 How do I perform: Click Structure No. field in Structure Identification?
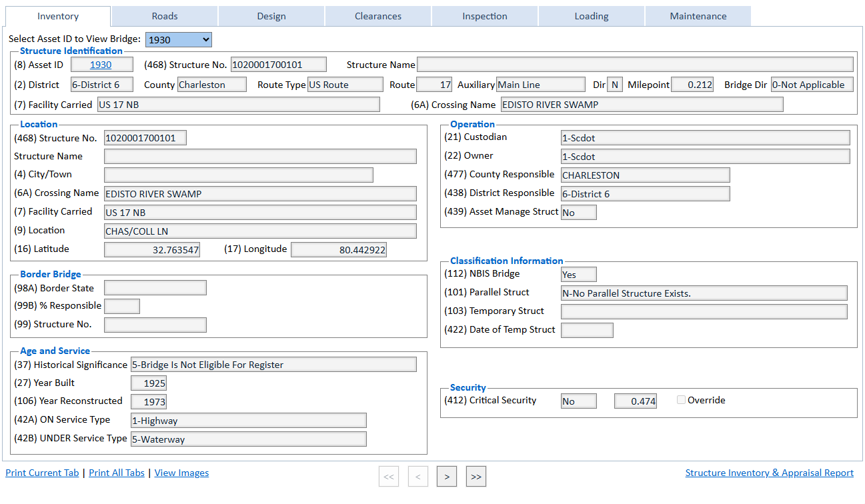pyautogui.click(x=279, y=65)
